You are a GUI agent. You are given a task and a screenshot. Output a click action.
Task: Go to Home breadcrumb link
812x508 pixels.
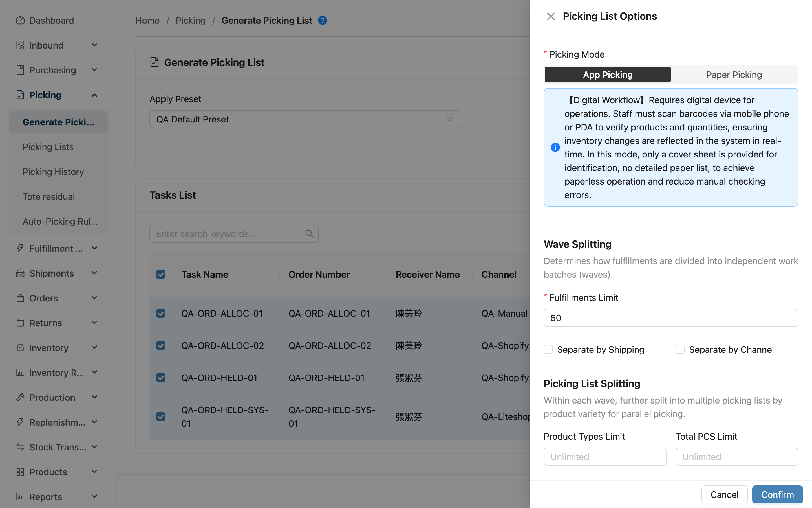[x=147, y=21]
